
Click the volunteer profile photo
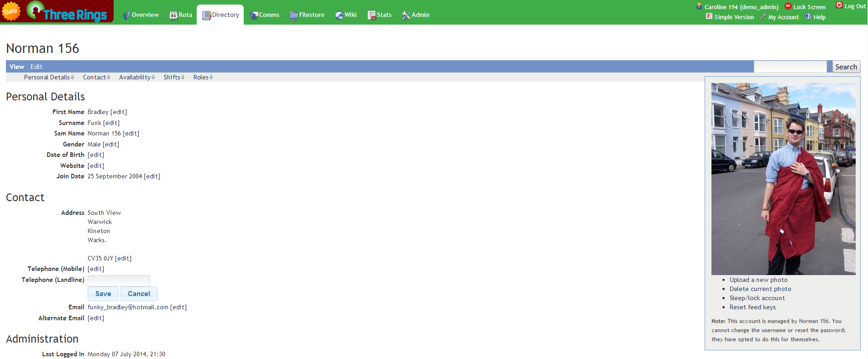pyautogui.click(x=783, y=179)
